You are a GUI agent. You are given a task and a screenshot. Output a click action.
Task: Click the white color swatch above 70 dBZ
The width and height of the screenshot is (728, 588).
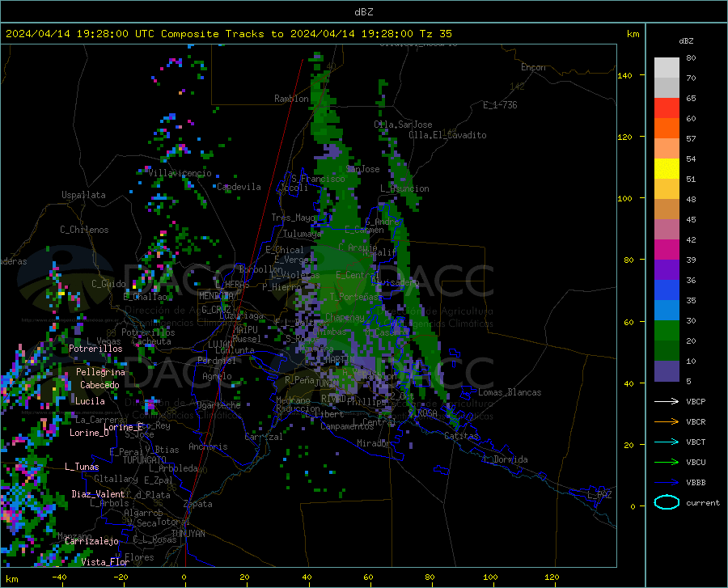pos(667,67)
